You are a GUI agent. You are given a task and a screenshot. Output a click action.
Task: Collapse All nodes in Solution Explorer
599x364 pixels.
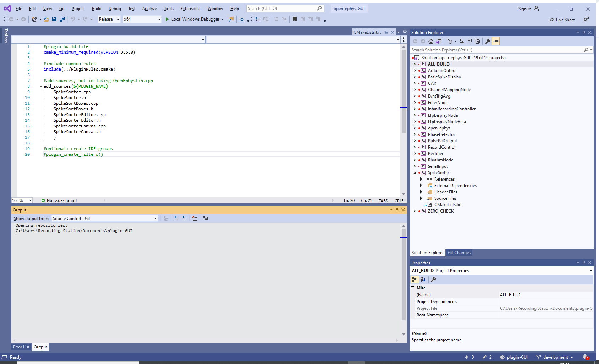click(470, 41)
